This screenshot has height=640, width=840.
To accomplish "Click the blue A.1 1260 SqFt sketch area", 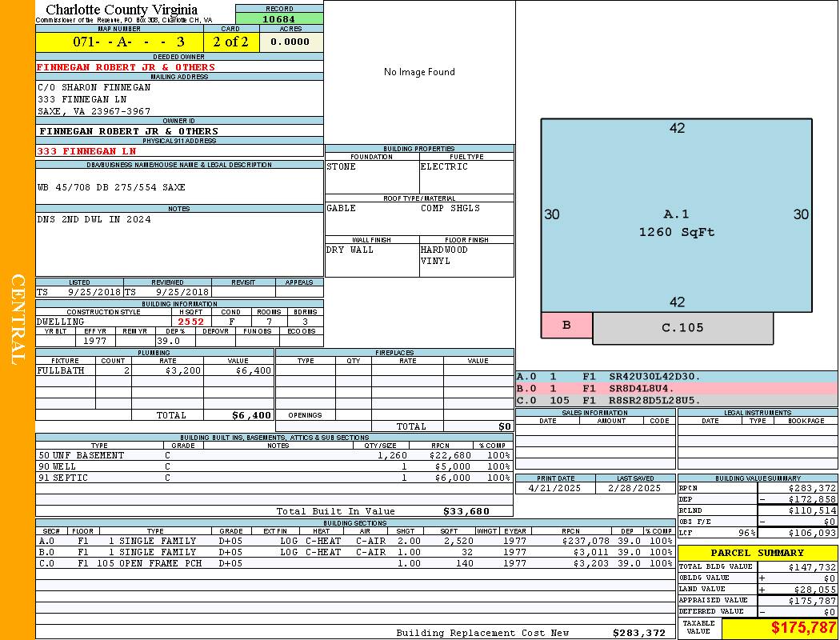I will point(676,216).
